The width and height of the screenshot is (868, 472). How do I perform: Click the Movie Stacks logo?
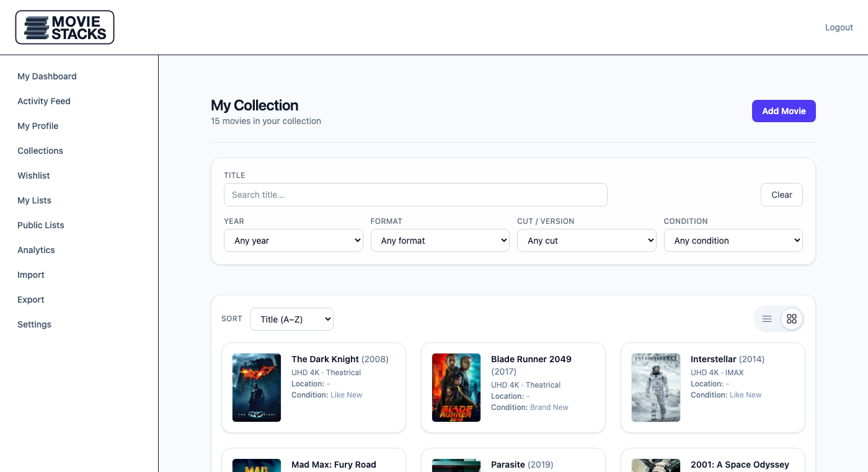coord(65,27)
